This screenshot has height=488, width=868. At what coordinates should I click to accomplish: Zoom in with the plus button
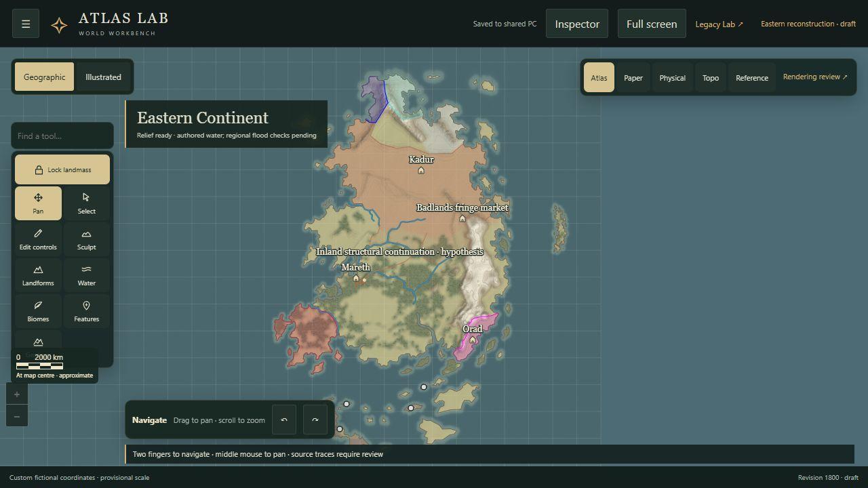click(17, 394)
